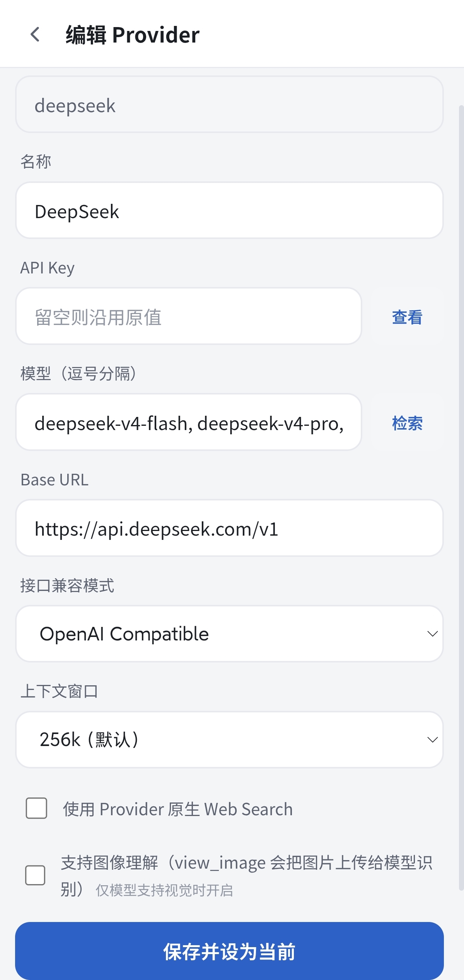Click the 接口兼容模式 label

point(67,585)
